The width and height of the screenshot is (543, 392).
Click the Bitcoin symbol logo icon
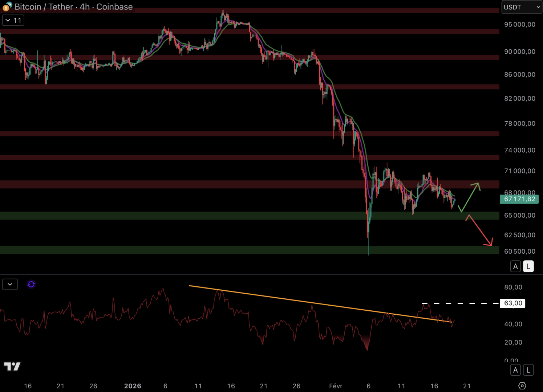(7, 7)
